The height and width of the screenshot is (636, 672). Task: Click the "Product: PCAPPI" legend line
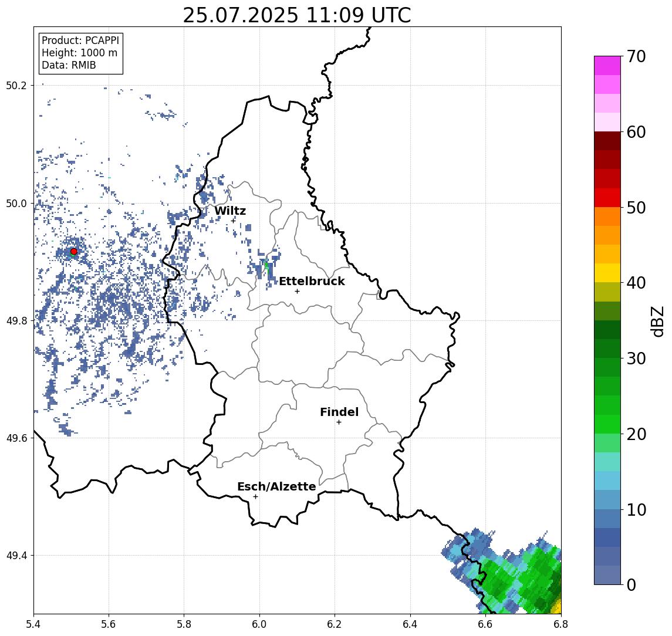point(80,40)
